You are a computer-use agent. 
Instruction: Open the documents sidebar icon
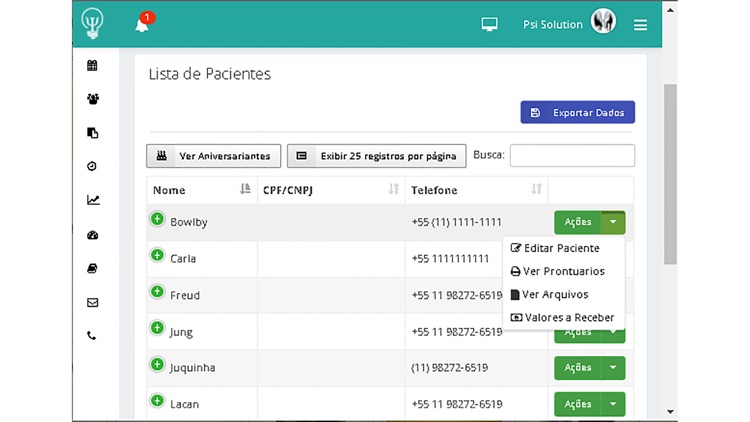pos(93,133)
